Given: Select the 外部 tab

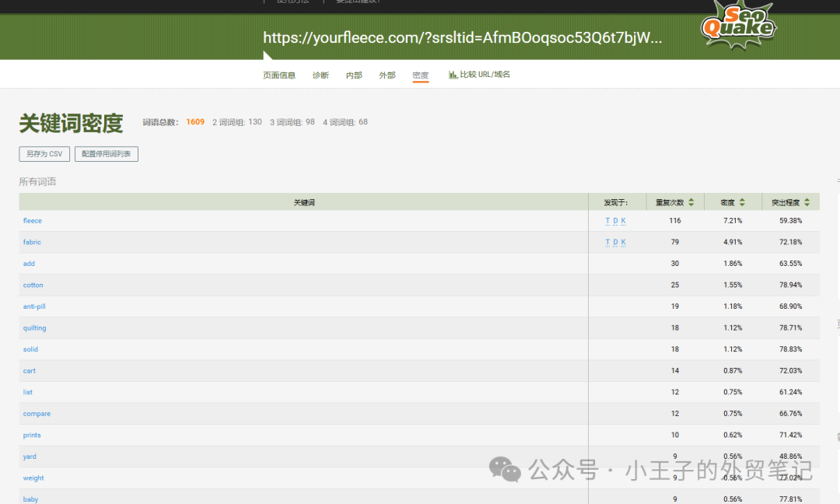Looking at the screenshot, I should 387,75.
